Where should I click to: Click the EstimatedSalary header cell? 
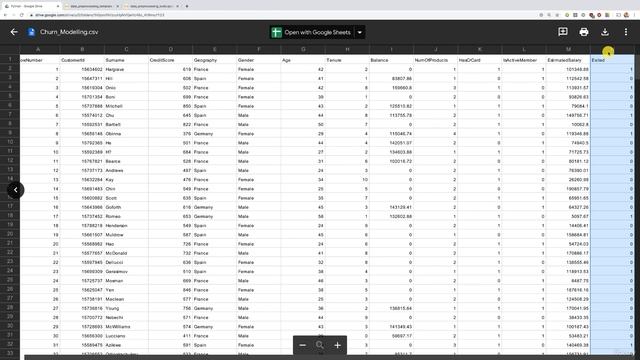point(568,60)
